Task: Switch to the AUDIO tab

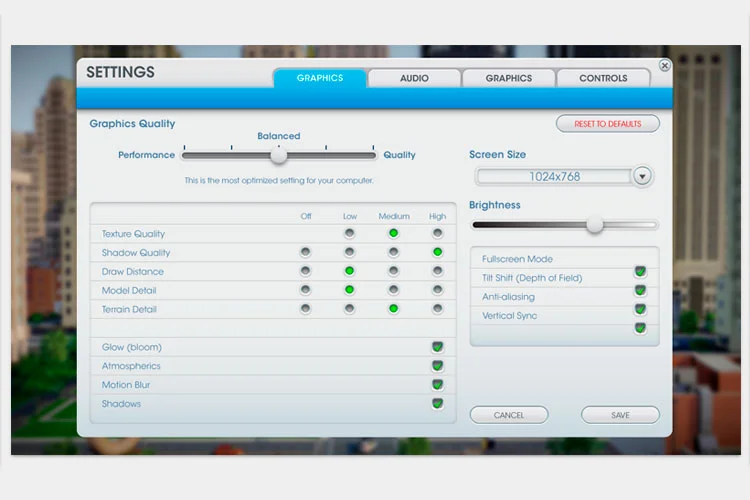Action: [414, 78]
